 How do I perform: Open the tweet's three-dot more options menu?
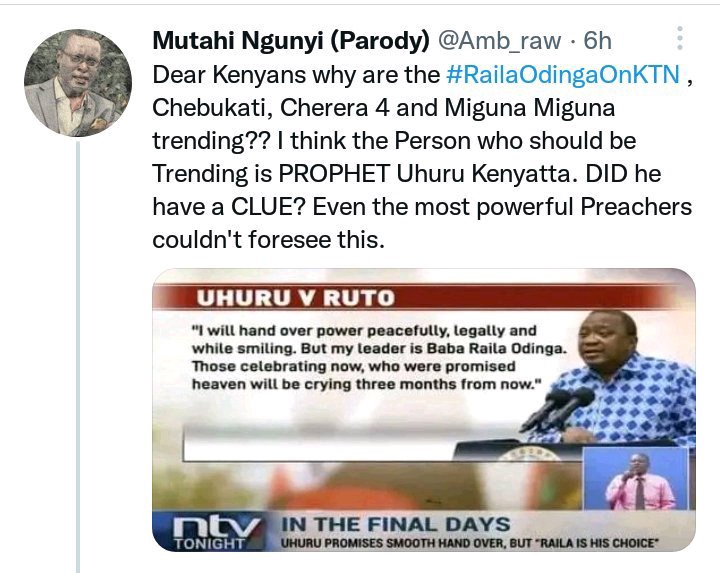click(680, 39)
